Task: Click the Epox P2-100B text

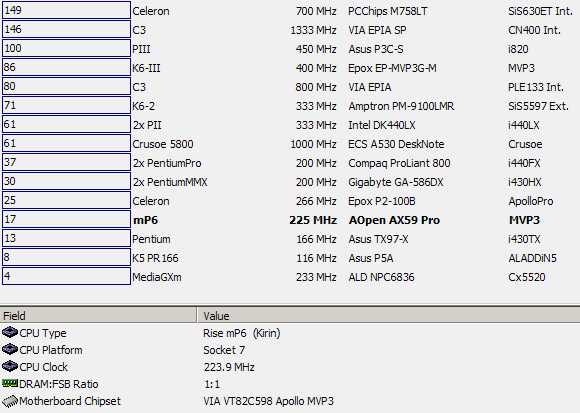Action: coord(382,201)
